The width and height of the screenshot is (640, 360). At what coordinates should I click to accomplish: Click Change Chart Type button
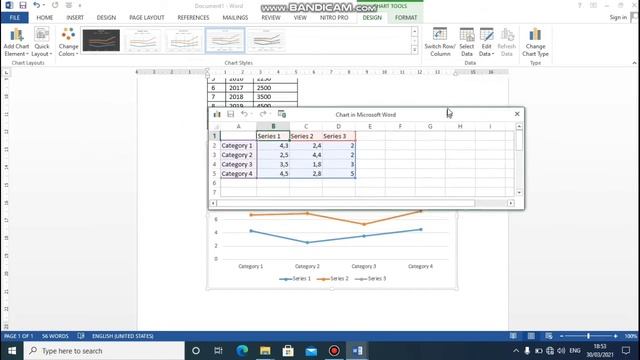(x=535, y=42)
